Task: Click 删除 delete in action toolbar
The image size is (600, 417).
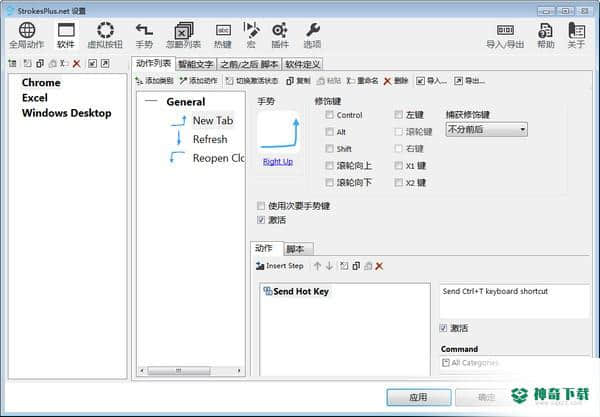Action: pos(396,81)
